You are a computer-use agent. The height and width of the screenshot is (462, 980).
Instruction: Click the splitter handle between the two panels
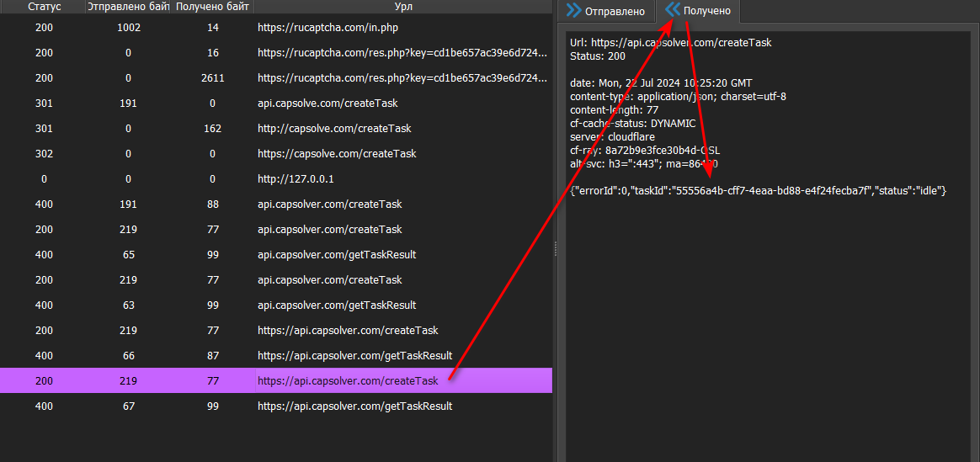click(555, 246)
